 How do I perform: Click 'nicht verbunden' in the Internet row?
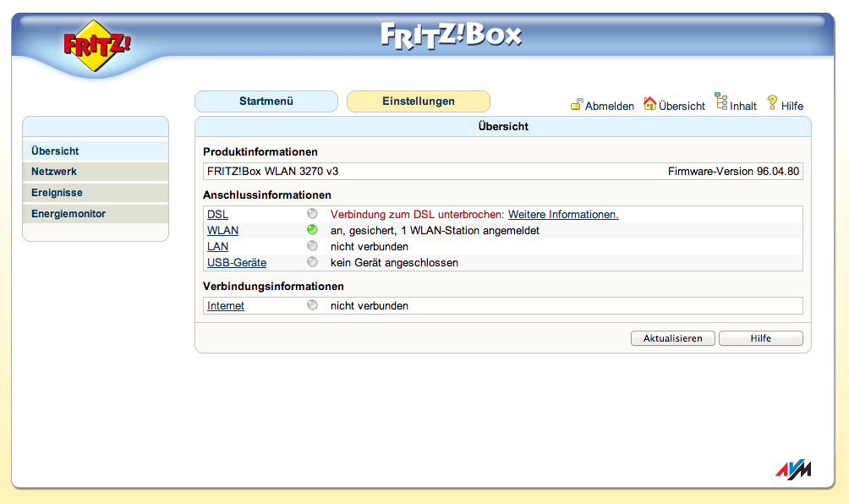click(370, 306)
